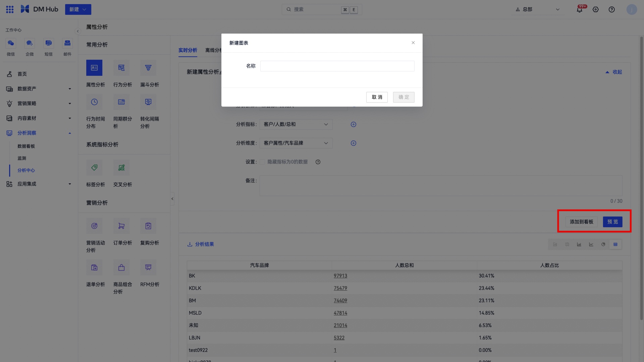Select the 行为分析 analysis icon
Image resolution: width=644 pixels, height=362 pixels.
(121, 68)
